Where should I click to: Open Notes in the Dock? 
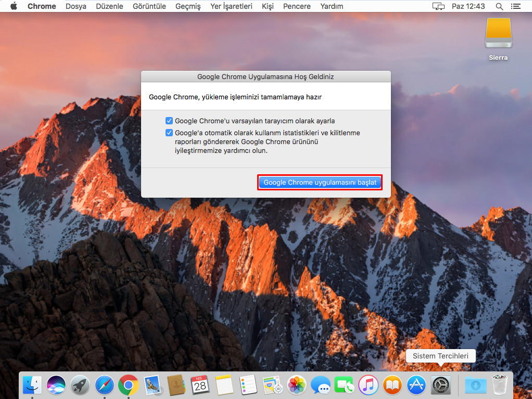tap(224, 385)
